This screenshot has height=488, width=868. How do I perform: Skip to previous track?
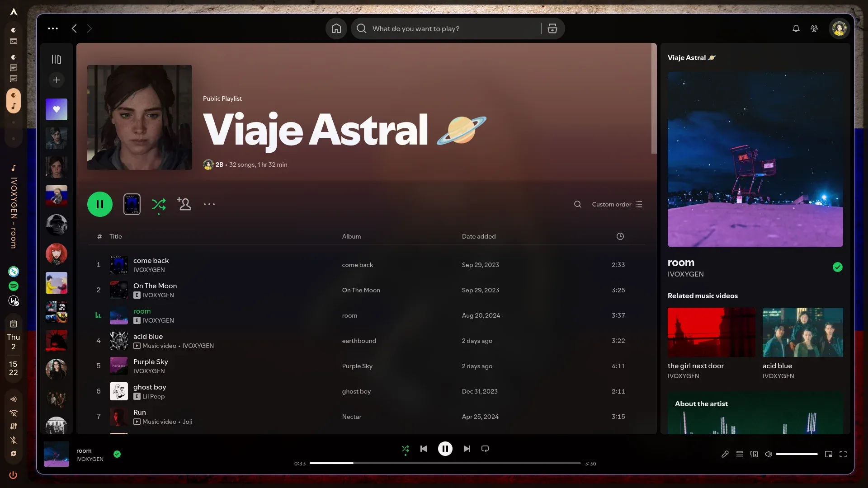(x=423, y=449)
